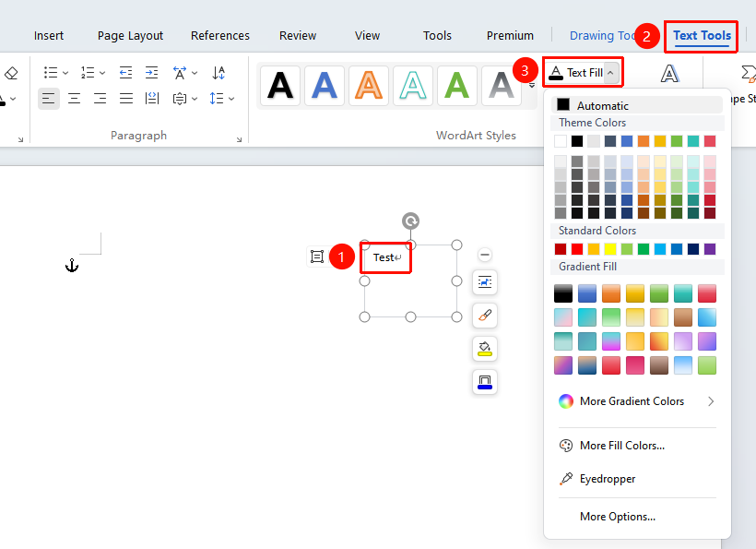This screenshot has height=549, width=756.
Task: Click the format painter brush floating icon
Action: (485, 315)
